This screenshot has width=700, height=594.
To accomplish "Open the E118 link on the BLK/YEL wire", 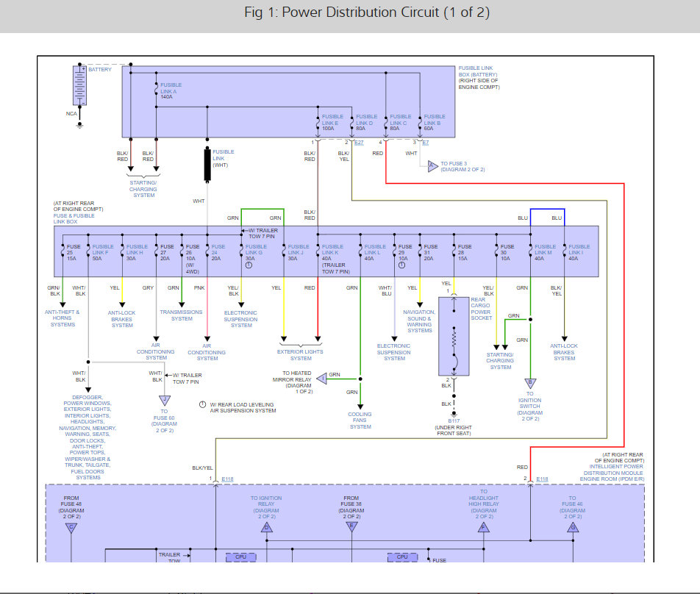I will (x=228, y=479).
